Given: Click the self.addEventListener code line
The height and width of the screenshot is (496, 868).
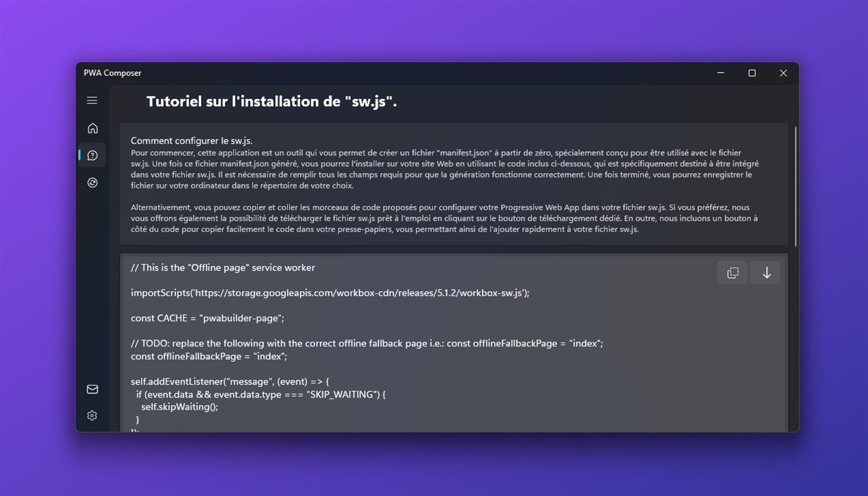Looking at the screenshot, I should coord(230,382).
